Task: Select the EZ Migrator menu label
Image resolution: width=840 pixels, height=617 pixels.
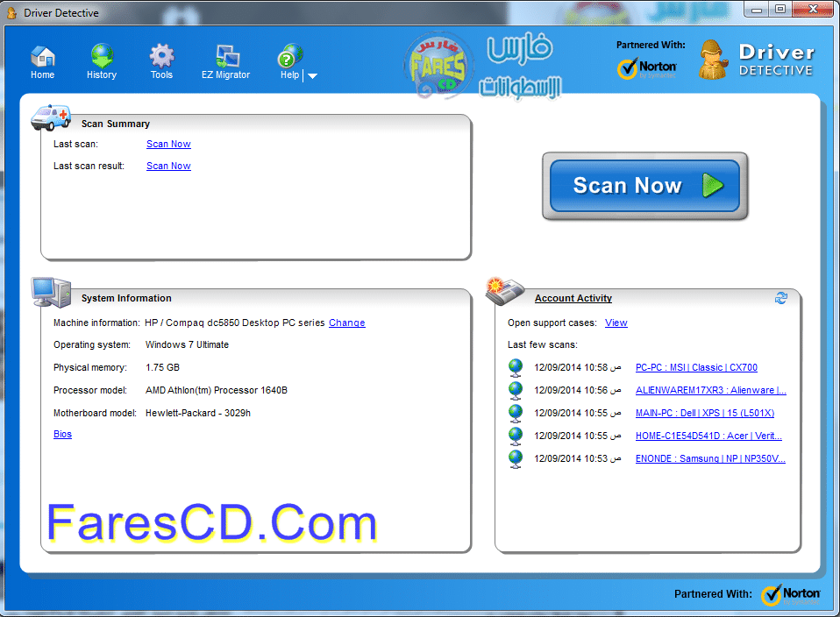Action: pos(226,75)
